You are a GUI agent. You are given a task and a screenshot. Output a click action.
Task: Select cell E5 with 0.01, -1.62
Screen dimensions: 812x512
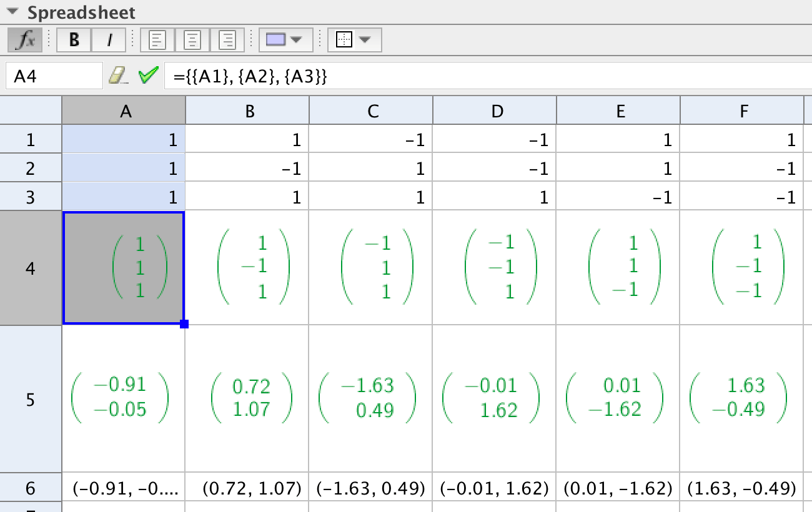(x=618, y=399)
